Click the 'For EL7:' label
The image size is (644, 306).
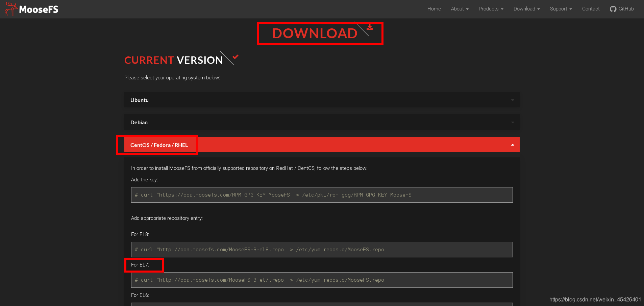click(140, 265)
